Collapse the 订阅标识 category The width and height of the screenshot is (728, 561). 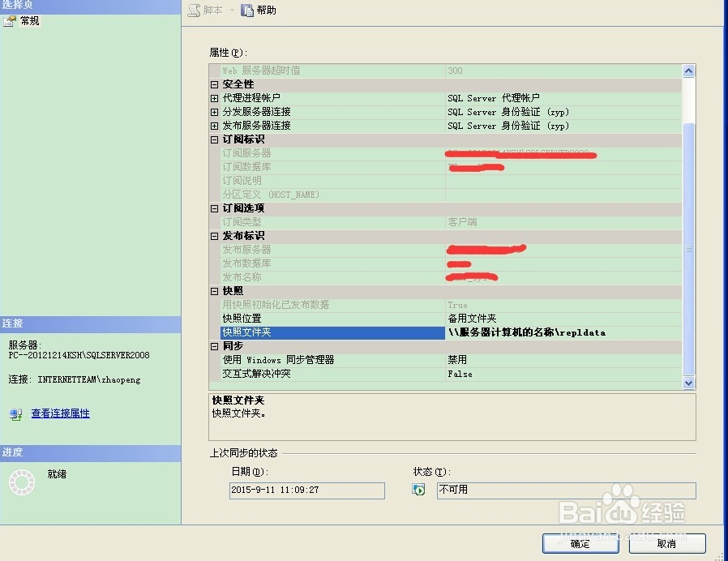(214, 139)
